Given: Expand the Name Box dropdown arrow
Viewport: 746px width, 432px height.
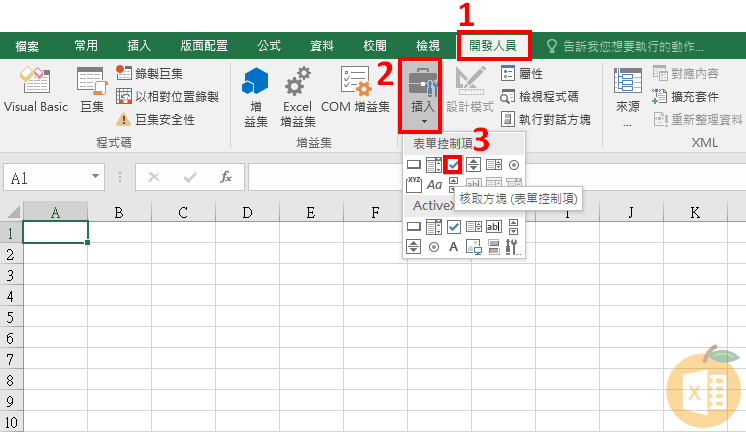Looking at the screenshot, I should click(x=96, y=177).
